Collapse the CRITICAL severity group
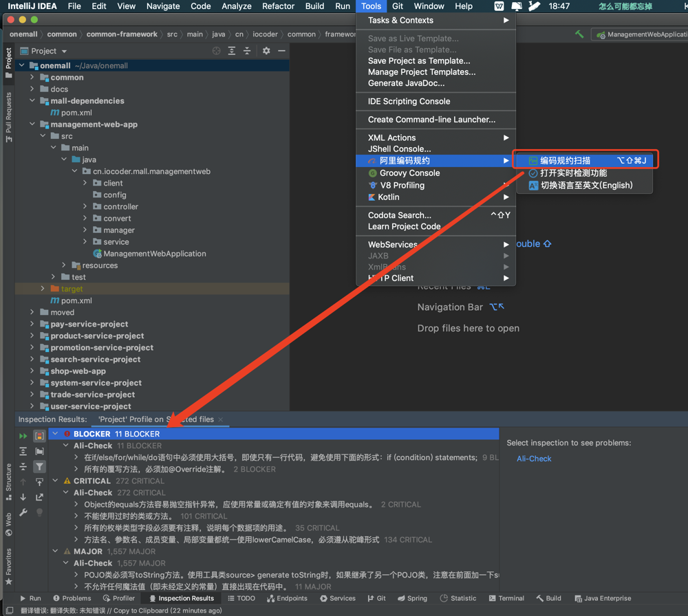688x616 pixels. 55,481
